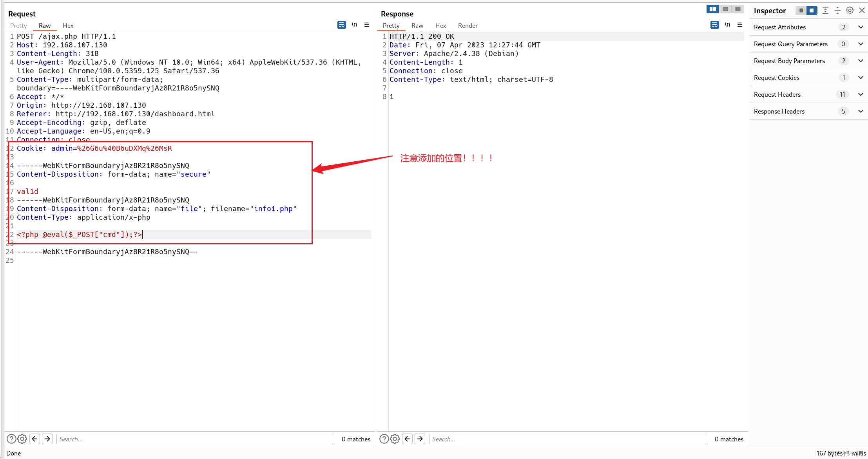Click the closing WebKitFormBoundary line
This screenshot has height=459, width=868.
click(107, 252)
